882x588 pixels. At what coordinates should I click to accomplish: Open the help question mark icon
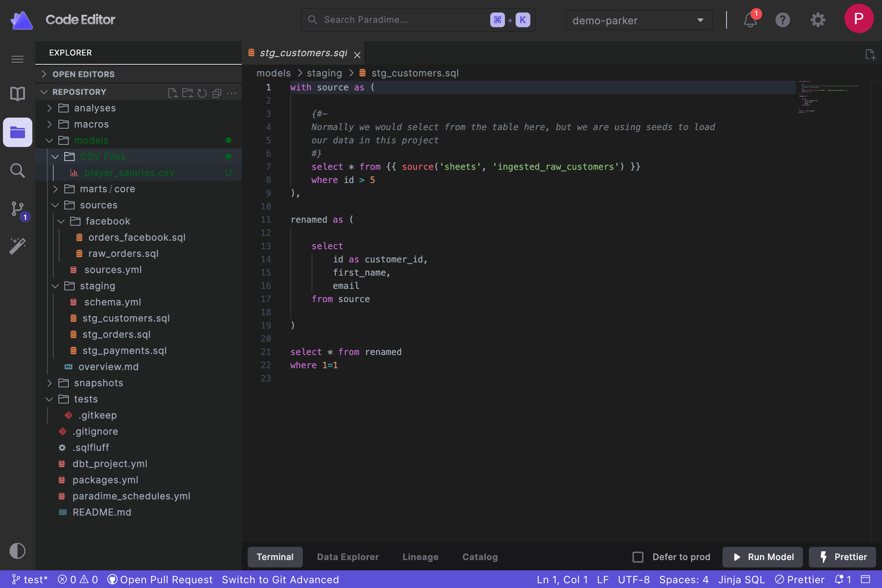pyautogui.click(x=783, y=20)
